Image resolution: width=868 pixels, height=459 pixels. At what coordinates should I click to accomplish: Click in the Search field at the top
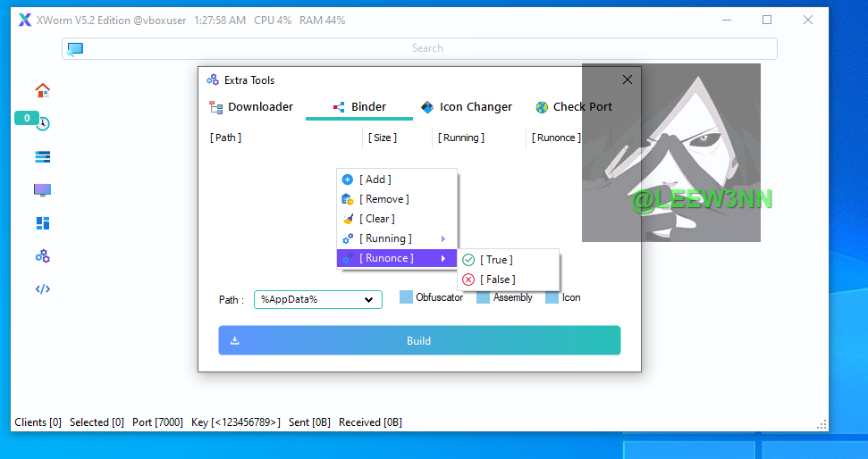coord(427,48)
